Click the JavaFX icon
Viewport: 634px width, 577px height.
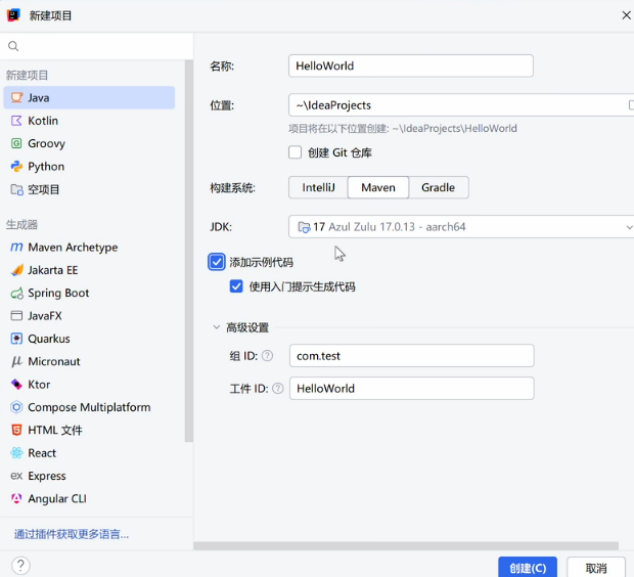coord(17,315)
